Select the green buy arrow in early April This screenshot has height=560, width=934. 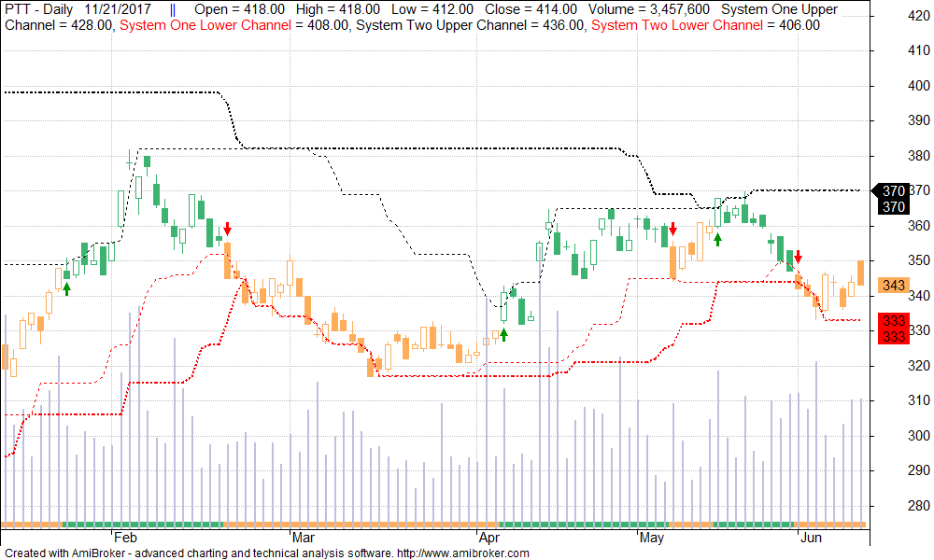(504, 334)
